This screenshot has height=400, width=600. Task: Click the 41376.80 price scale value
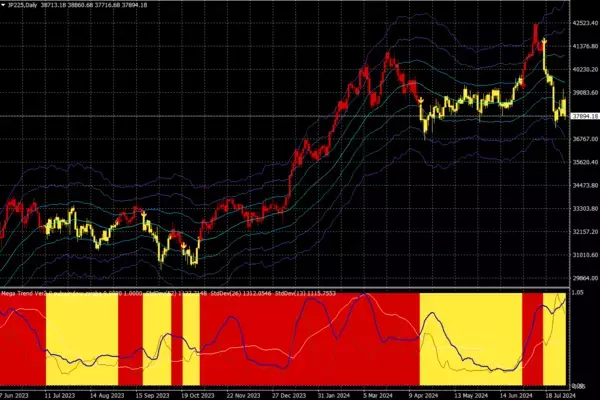point(585,46)
